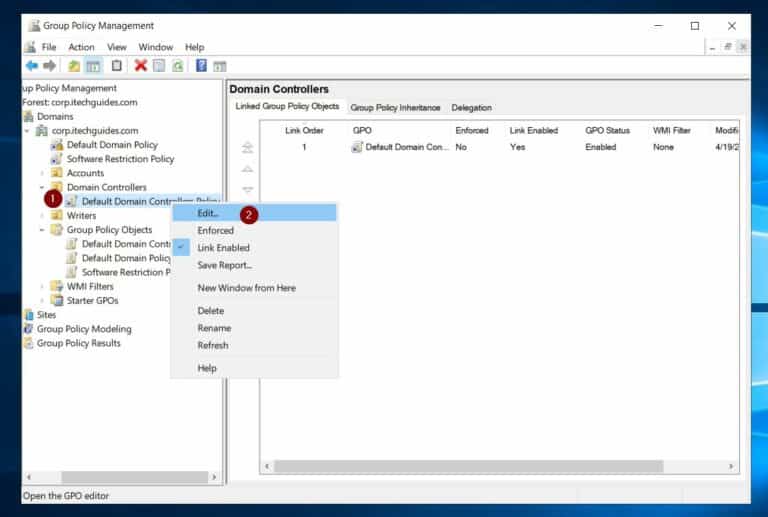Click the red X Delete toolbar icon

point(141,65)
